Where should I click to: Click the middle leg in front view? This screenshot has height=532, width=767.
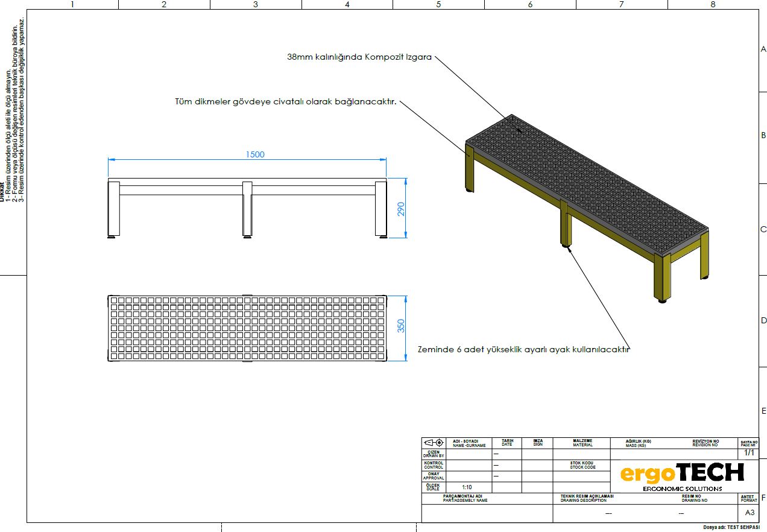pos(247,209)
